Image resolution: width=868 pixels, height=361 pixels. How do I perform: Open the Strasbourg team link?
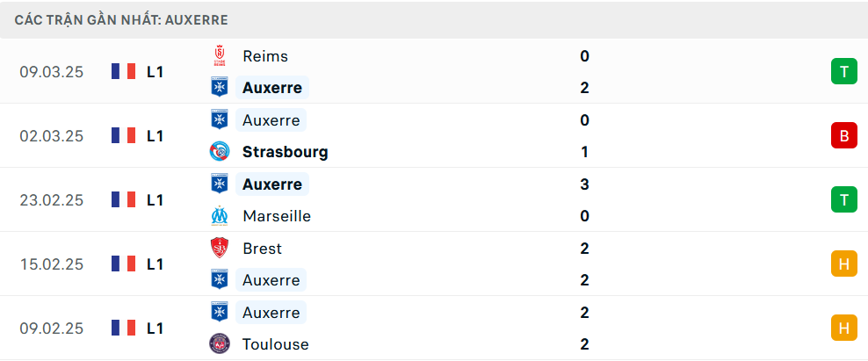tap(286, 152)
